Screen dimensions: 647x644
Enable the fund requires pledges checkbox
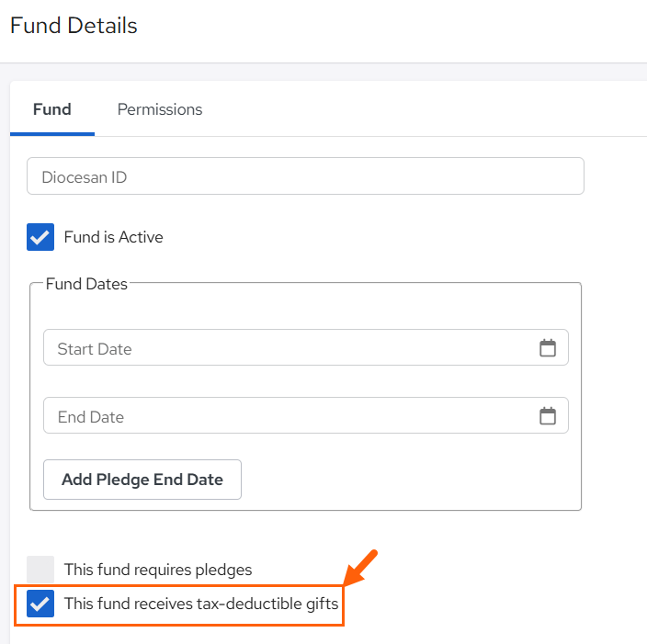(40, 570)
